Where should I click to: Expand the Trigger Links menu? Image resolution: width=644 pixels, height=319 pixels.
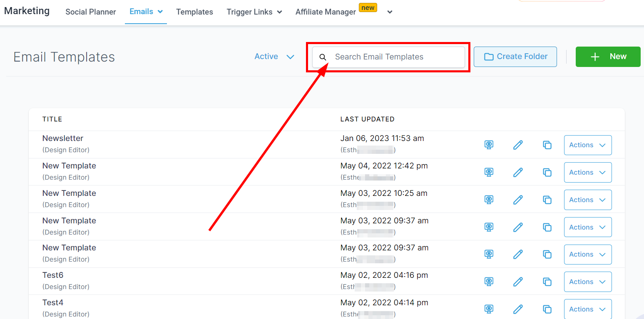coord(254,12)
